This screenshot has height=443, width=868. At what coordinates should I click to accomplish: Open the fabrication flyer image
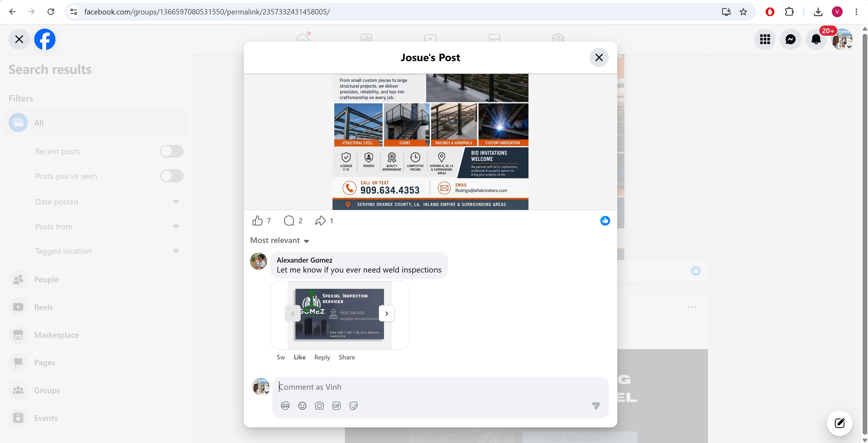click(430, 142)
